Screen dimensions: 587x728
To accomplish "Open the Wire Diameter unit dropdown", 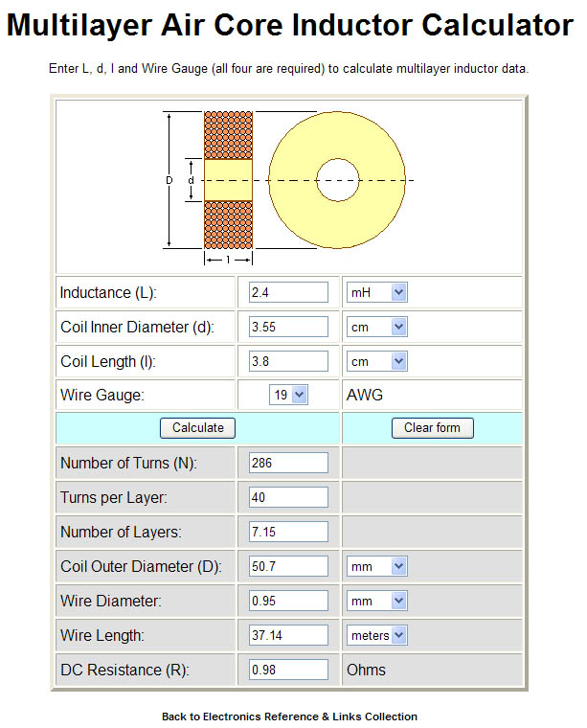I will pos(376,601).
